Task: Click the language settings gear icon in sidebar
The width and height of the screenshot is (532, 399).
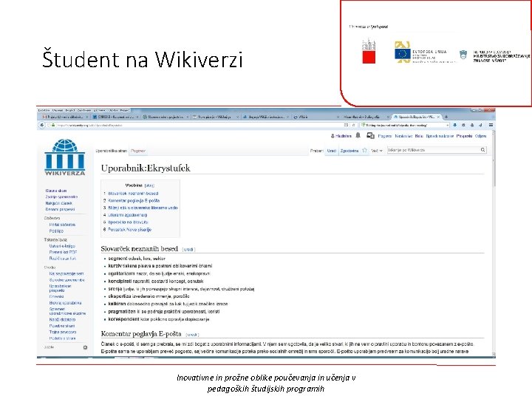Action: point(85,347)
